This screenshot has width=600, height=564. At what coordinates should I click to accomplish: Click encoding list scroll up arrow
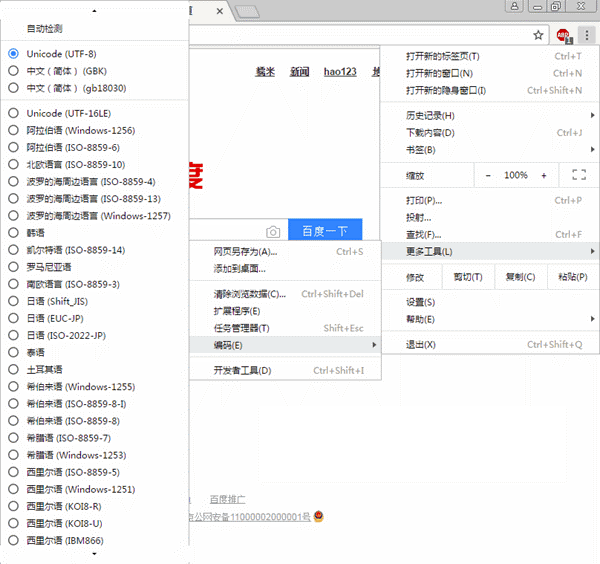(94, 11)
